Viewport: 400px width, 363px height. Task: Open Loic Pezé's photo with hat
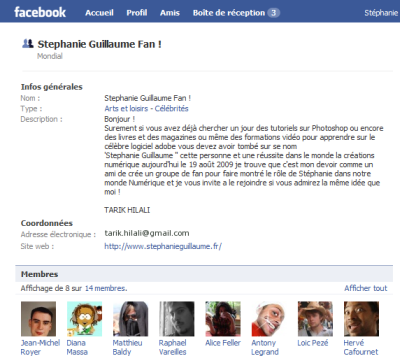click(315, 319)
